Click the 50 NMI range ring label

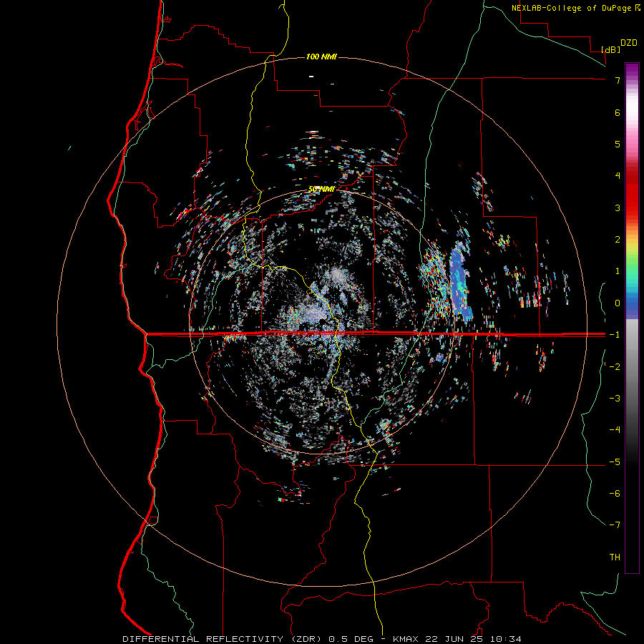[321, 189]
